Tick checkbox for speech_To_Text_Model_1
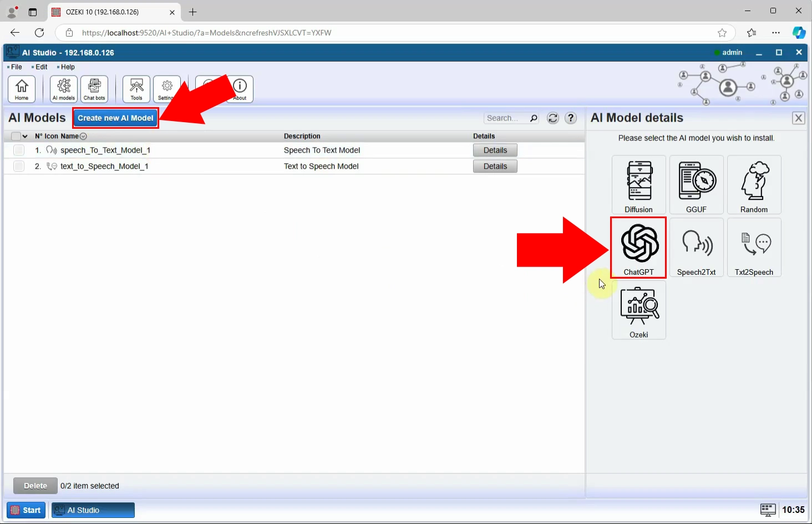The width and height of the screenshot is (812, 524). (x=19, y=150)
